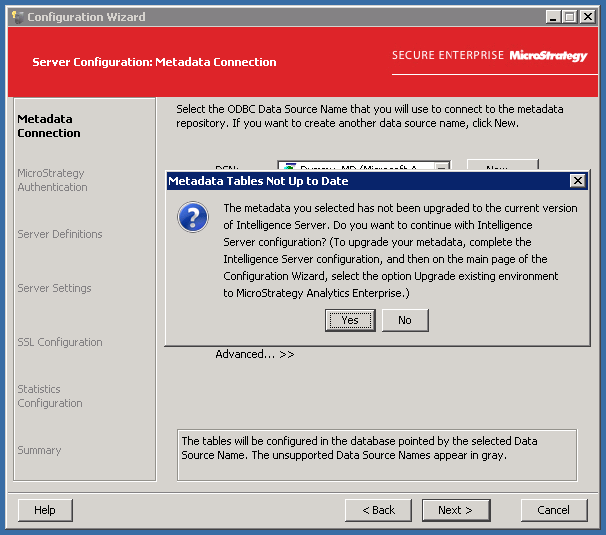Maximize the Configuration Wizard window
This screenshot has width=606, height=535.
tap(570, 17)
